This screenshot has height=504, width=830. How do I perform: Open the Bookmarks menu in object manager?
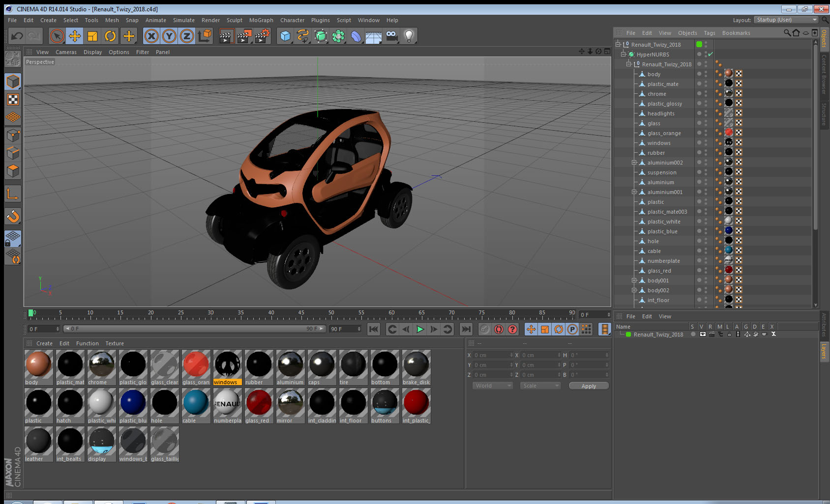pyautogui.click(x=736, y=33)
